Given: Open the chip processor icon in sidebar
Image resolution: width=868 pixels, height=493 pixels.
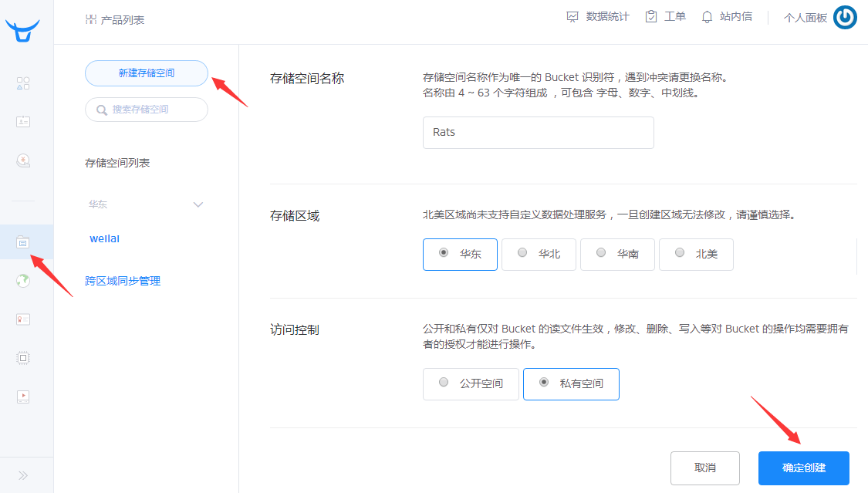Looking at the screenshot, I should pyautogui.click(x=23, y=358).
